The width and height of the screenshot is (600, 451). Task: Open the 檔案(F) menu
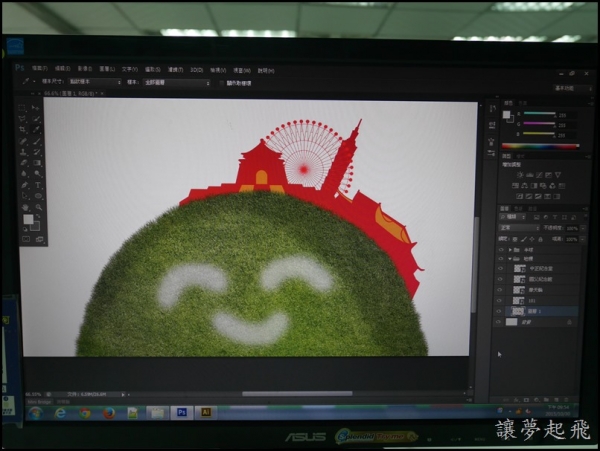click(39, 68)
